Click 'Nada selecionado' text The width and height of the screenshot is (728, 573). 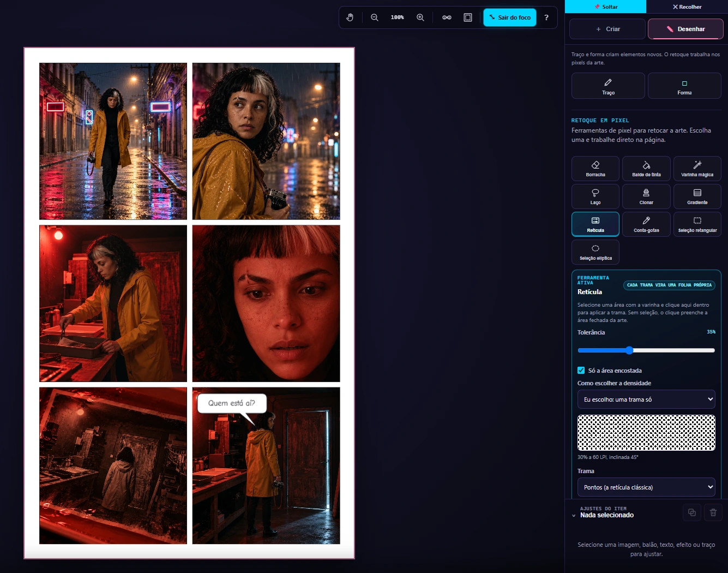click(607, 515)
